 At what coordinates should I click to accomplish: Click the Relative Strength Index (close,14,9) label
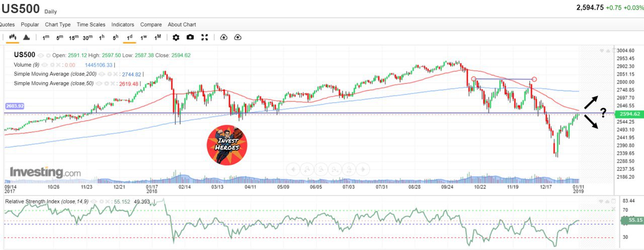[47, 202]
